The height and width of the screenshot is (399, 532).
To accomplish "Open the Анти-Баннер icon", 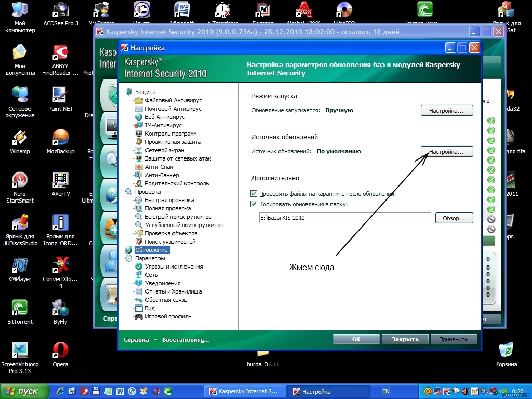I will click(x=138, y=175).
